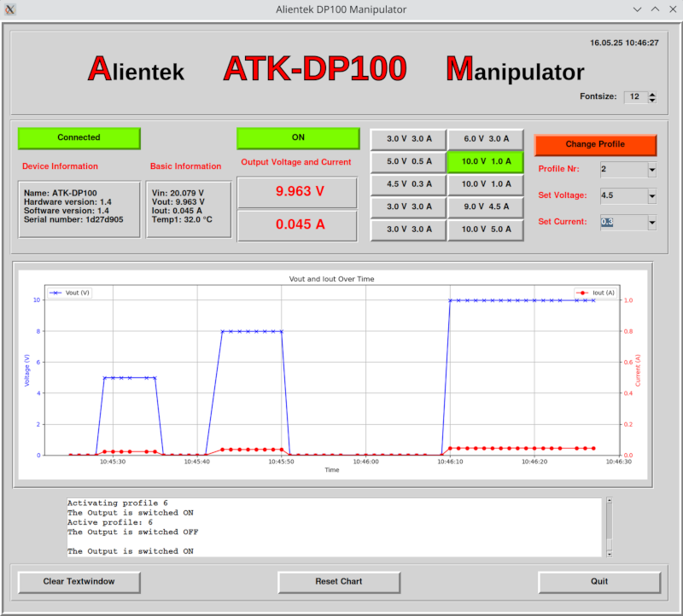Click inside the Set Current input field
The width and height of the screenshot is (683, 616).
[x=622, y=223]
